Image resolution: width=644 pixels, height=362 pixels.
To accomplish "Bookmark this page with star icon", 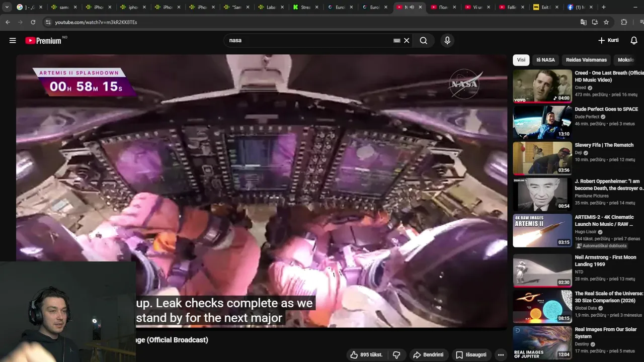I will point(606,22).
